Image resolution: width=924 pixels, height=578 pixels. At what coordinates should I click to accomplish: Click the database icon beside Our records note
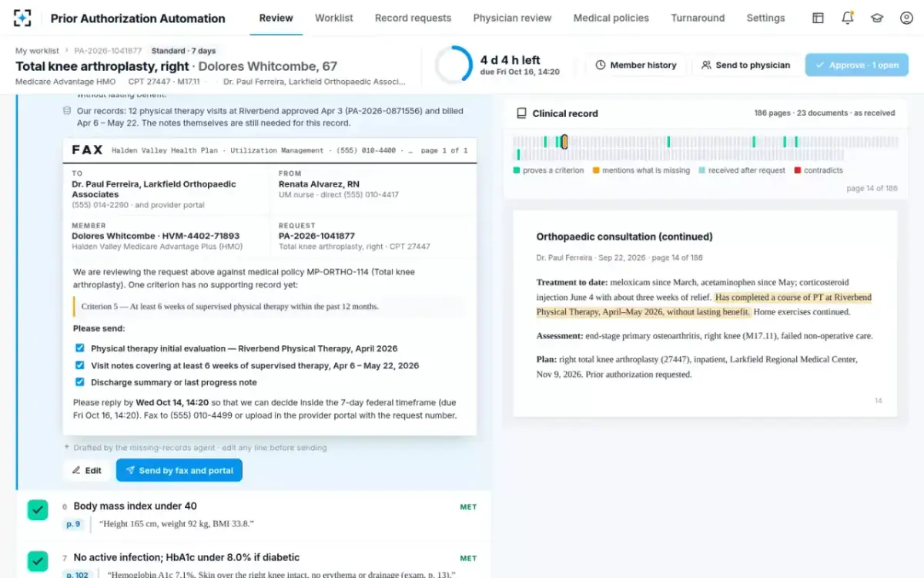[67, 111]
